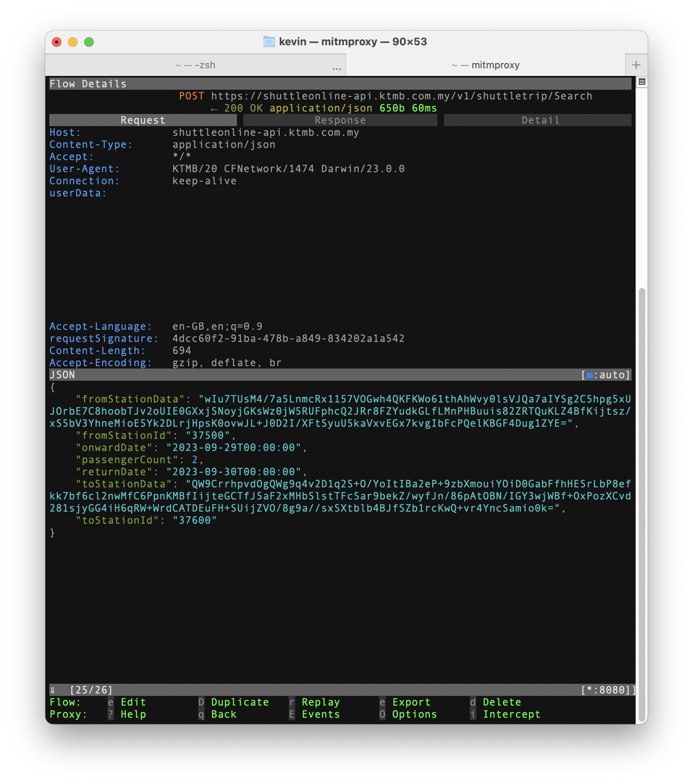Switch to the zsh terminal tab
The width and height of the screenshot is (693, 784).
(195, 65)
